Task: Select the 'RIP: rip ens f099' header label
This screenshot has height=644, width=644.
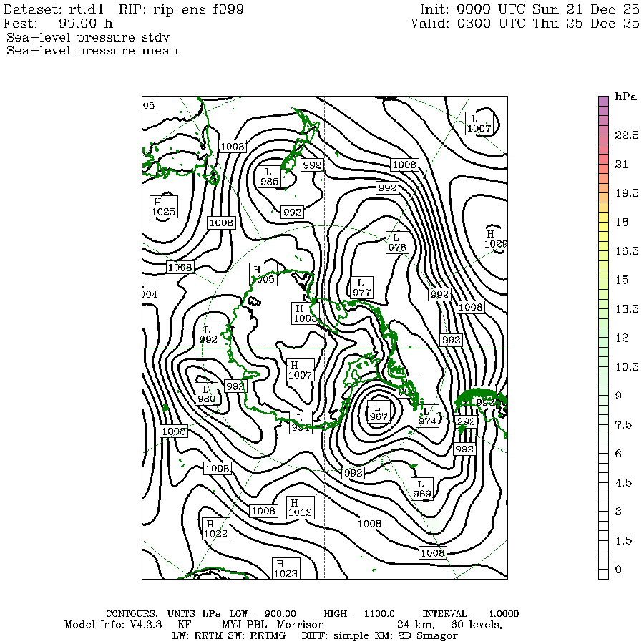Action: point(181,9)
